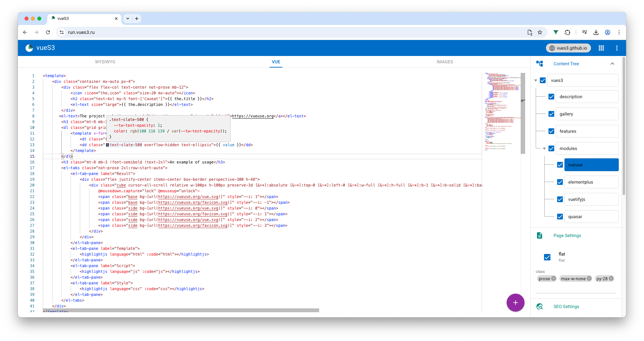Uncheck the quasar tree checkbox
The image size is (644, 341).
pos(560,217)
